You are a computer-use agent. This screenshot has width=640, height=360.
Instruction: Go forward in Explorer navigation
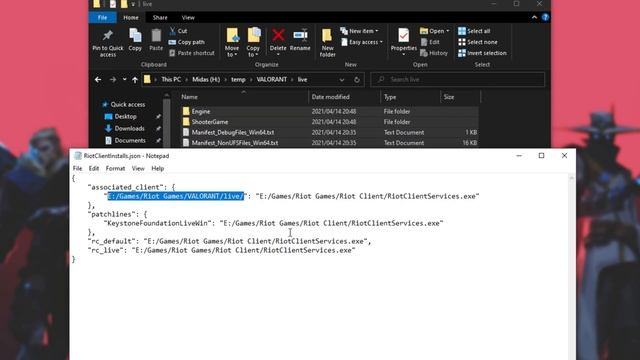[113, 80]
